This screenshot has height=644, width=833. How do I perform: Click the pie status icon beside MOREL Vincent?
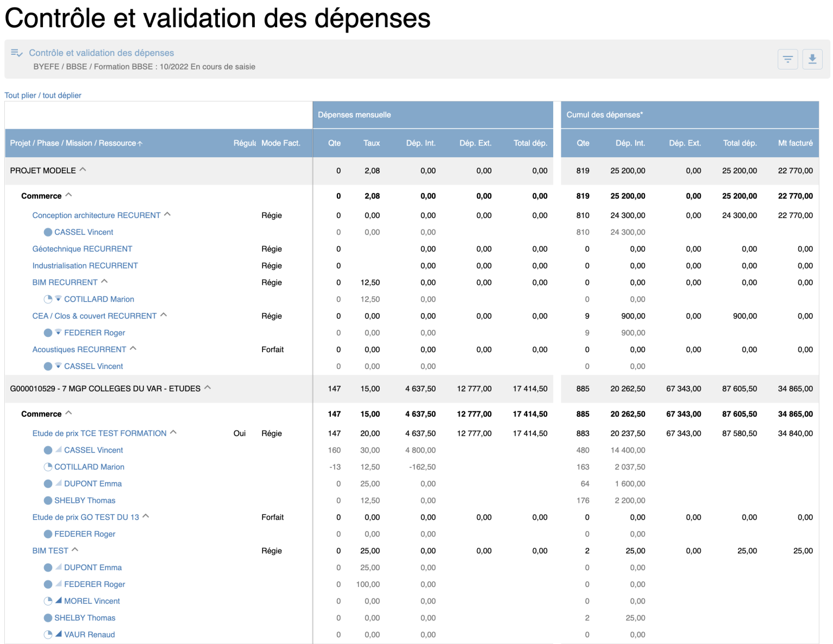click(x=48, y=601)
